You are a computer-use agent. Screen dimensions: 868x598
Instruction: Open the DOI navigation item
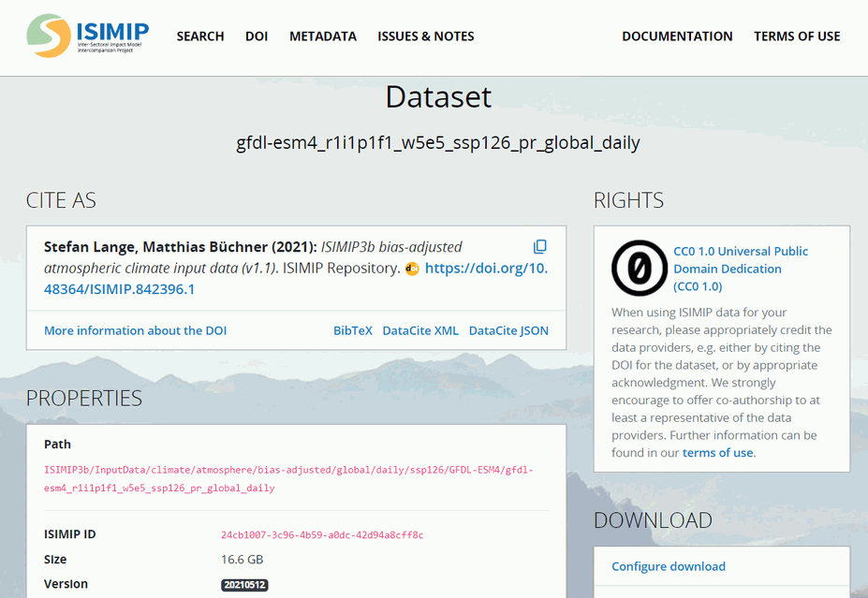[257, 36]
